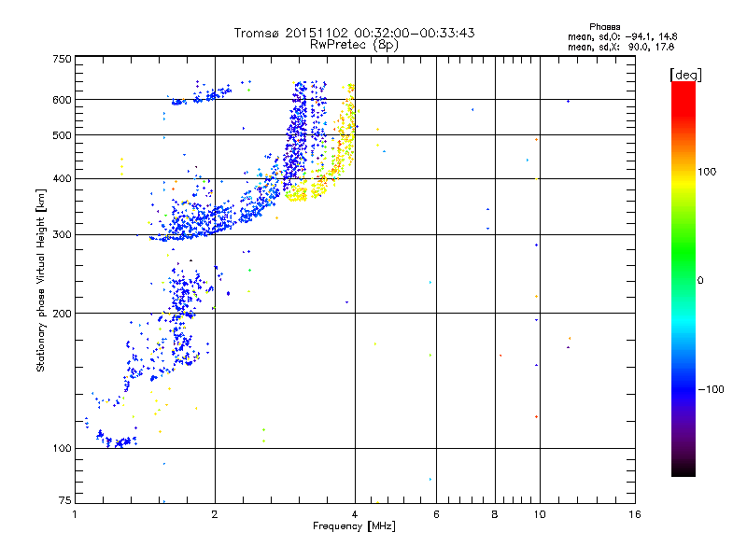The height and width of the screenshot is (560, 747).
Task: Click the "2" frequency tick label
Action: point(215,514)
